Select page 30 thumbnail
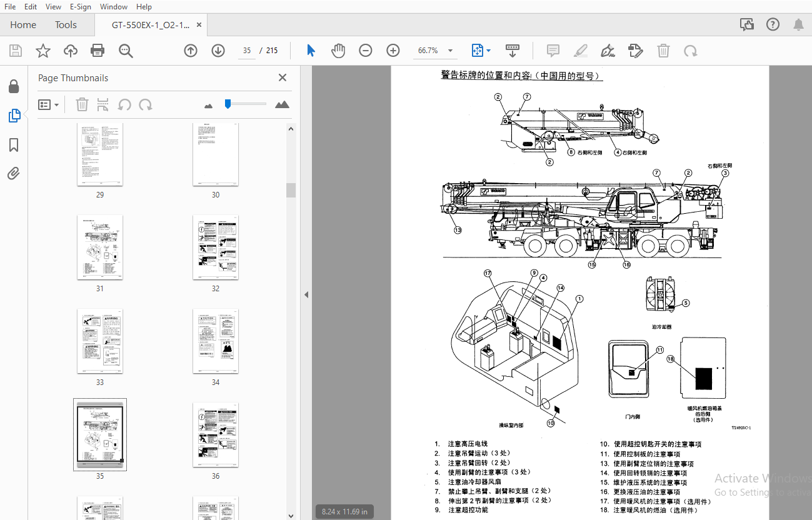Screen dimensions: 812x520 tap(216, 154)
